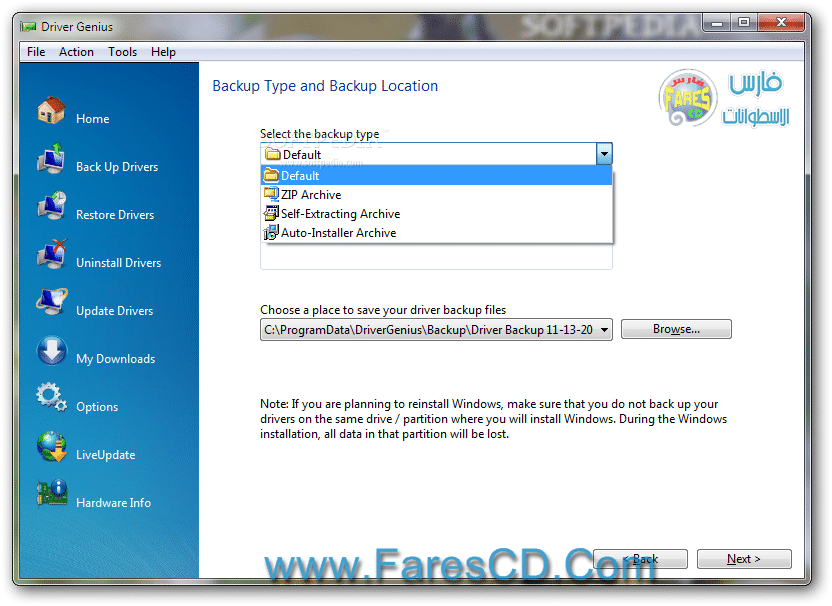Image resolution: width=832 pixels, height=606 pixels.
Task: Click the Uninstall Drivers red X icon
Action: click(51, 254)
